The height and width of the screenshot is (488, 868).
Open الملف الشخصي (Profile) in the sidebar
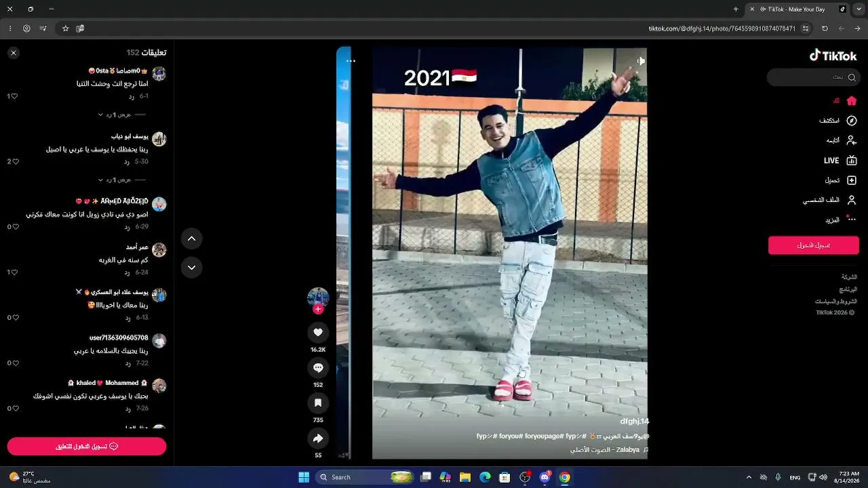(830, 200)
